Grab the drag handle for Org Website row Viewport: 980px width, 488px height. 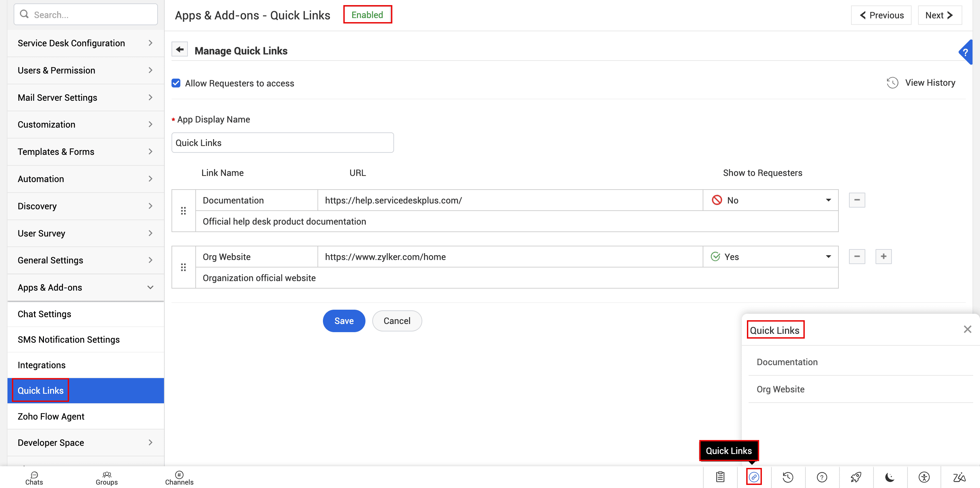tap(183, 267)
